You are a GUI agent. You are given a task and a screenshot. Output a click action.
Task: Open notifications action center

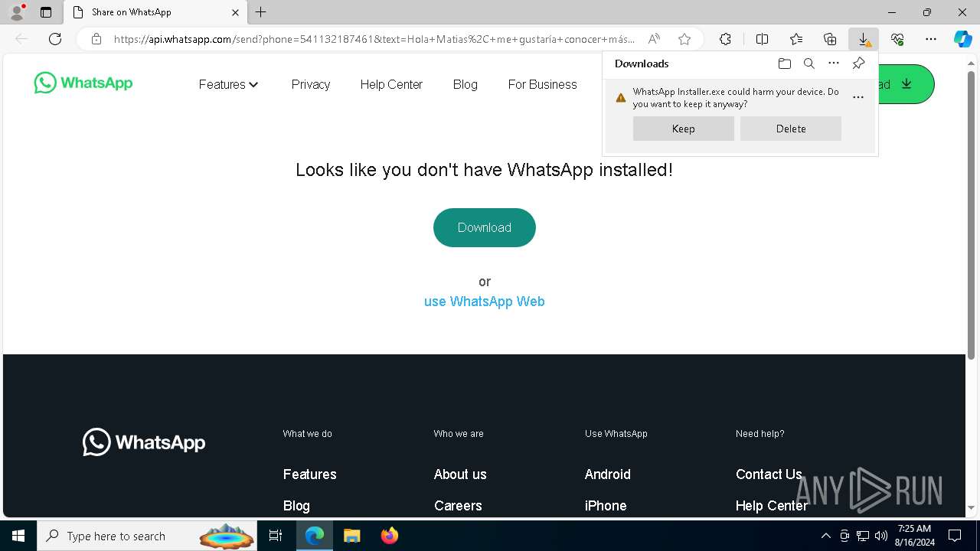[955, 536]
